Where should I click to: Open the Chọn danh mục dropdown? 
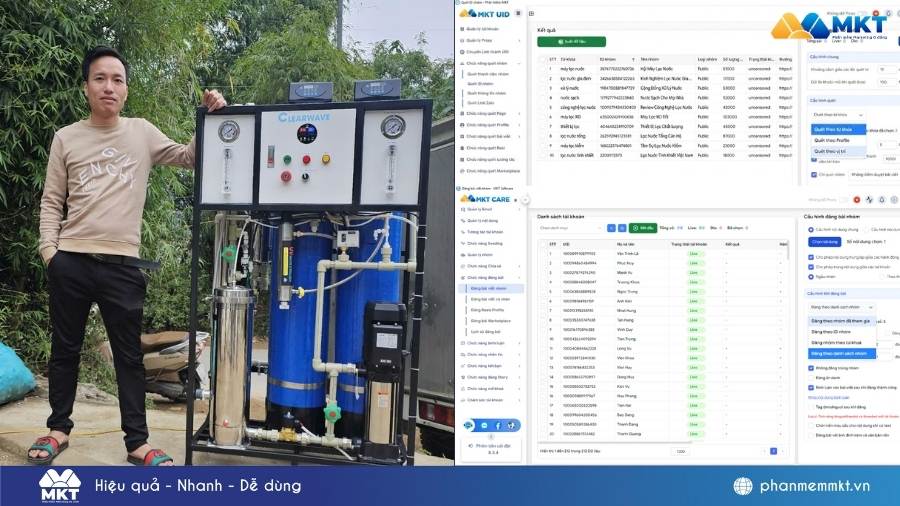pos(570,228)
